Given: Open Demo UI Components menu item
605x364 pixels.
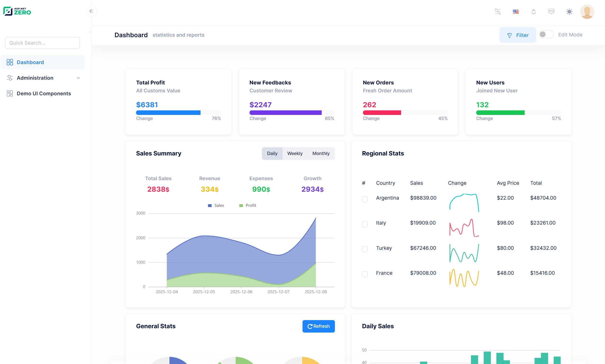Looking at the screenshot, I should click(43, 93).
